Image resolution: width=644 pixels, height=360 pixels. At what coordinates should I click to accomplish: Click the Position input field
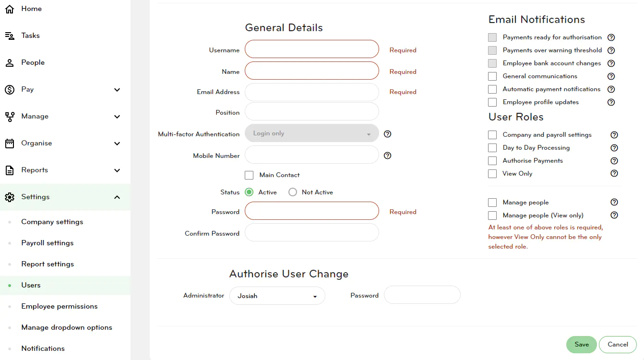point(312,111)
